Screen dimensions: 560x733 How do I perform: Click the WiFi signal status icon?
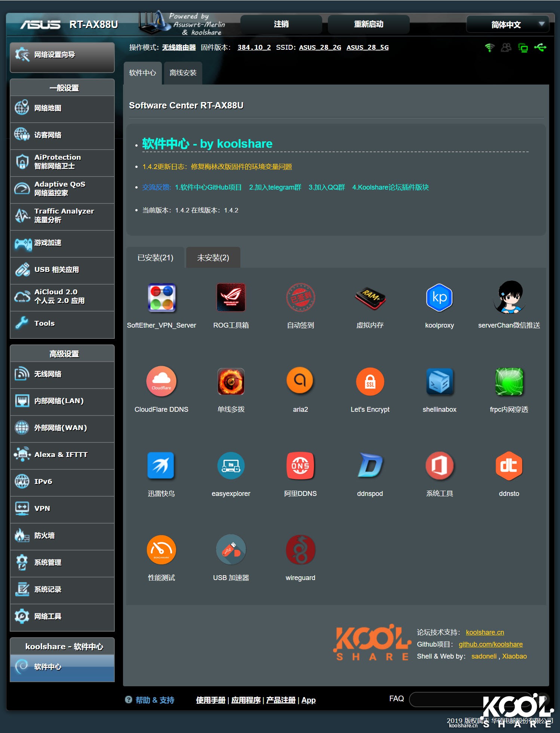(x=490, y=47)
